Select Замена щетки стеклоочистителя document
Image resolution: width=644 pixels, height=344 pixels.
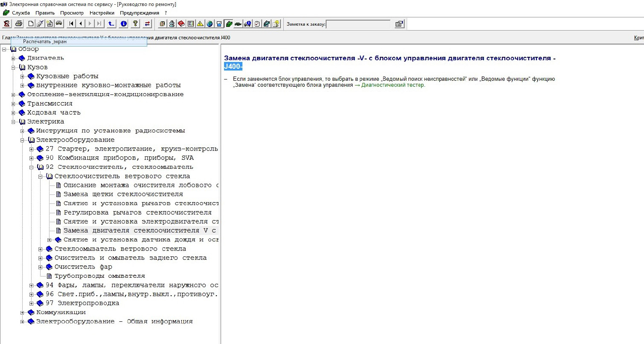[x=123, y=194]
